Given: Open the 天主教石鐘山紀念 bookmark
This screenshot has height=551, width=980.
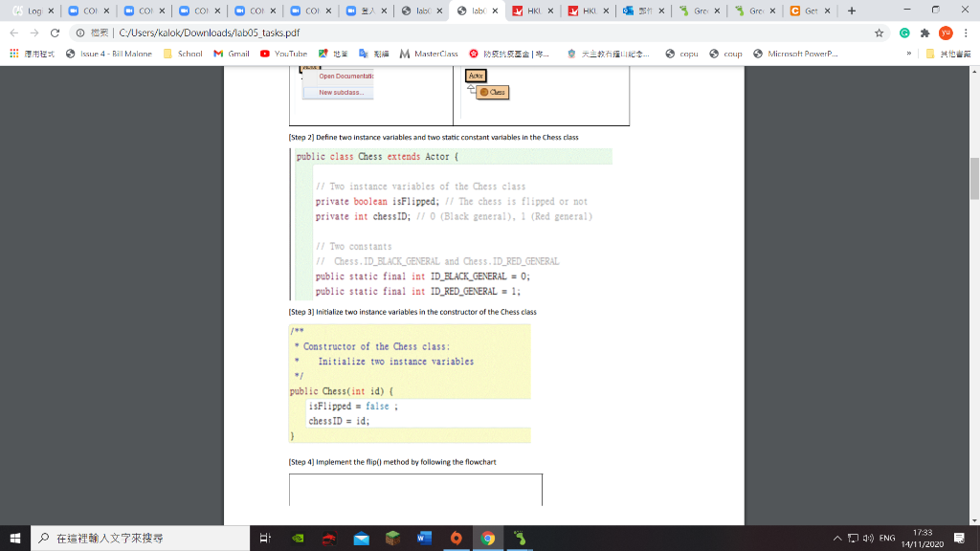Looking at the screenshot, I should coord(608,54).
